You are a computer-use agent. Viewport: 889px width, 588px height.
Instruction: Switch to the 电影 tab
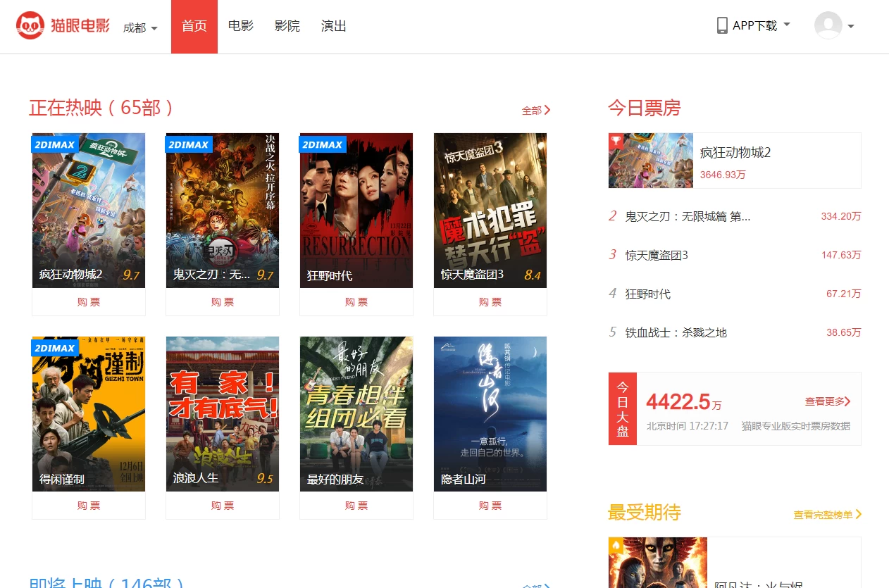pyautogui.click(x=241, y=26)
